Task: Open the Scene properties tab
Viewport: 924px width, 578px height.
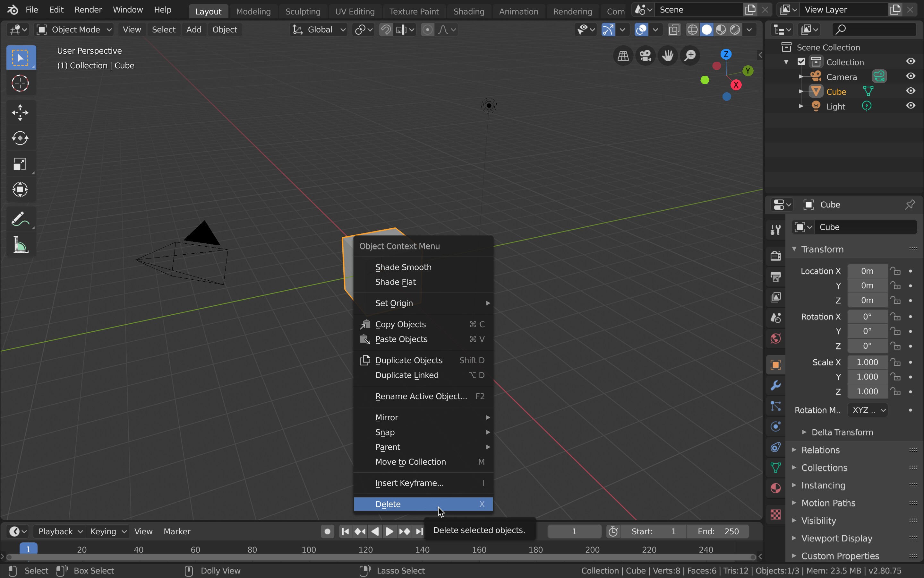Action: coord(775,318)
